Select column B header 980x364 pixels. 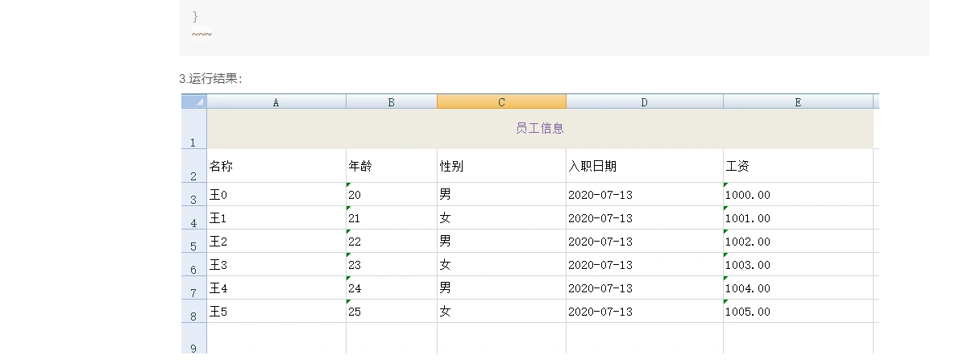pos(392,101)
